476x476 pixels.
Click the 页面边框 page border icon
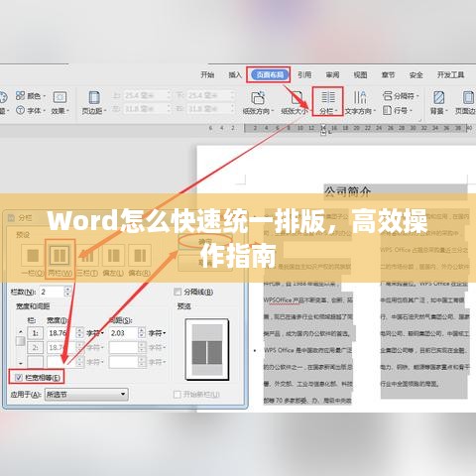pos(468,97)
